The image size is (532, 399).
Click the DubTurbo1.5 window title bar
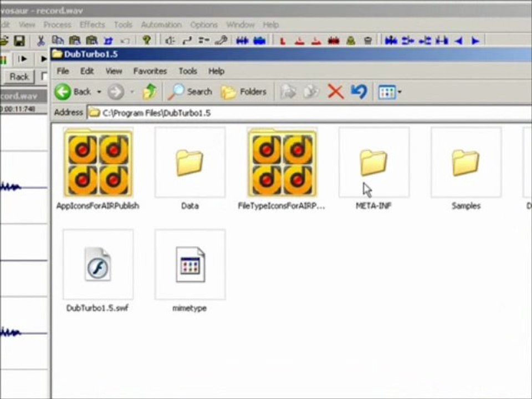point(291,54)
